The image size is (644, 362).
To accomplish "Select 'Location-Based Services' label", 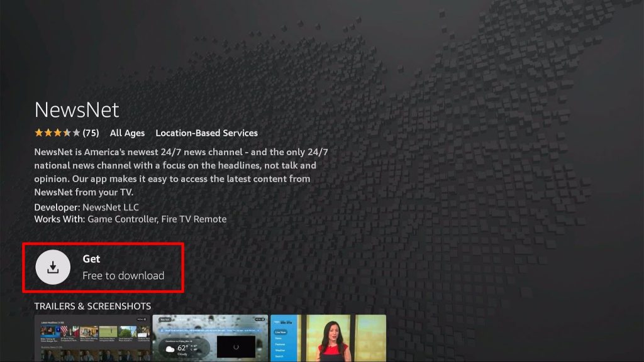I will tap(206, 133).
